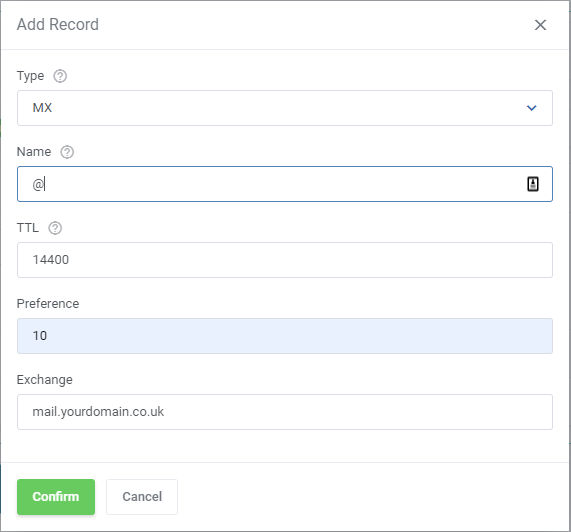This screenshot has width=571, height=532.
Task: Expand the Type dropdown via blue chevron
Action: (x=531, y=108)
